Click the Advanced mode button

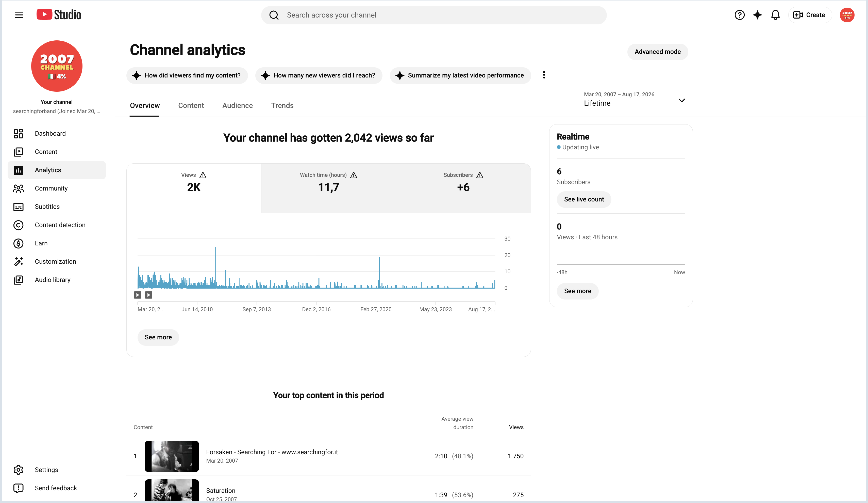658,52
